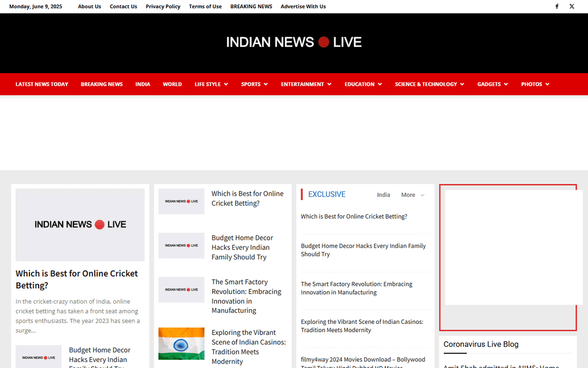Open bold headline Which is Best for Online Cricket Betting
The width and height of the screenshot is (588, 368).
77,279
